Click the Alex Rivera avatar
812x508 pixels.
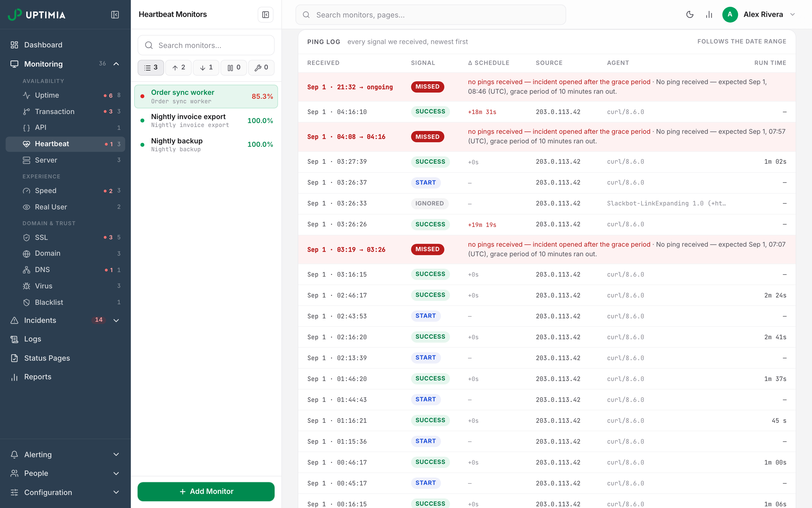coord(730,14)
